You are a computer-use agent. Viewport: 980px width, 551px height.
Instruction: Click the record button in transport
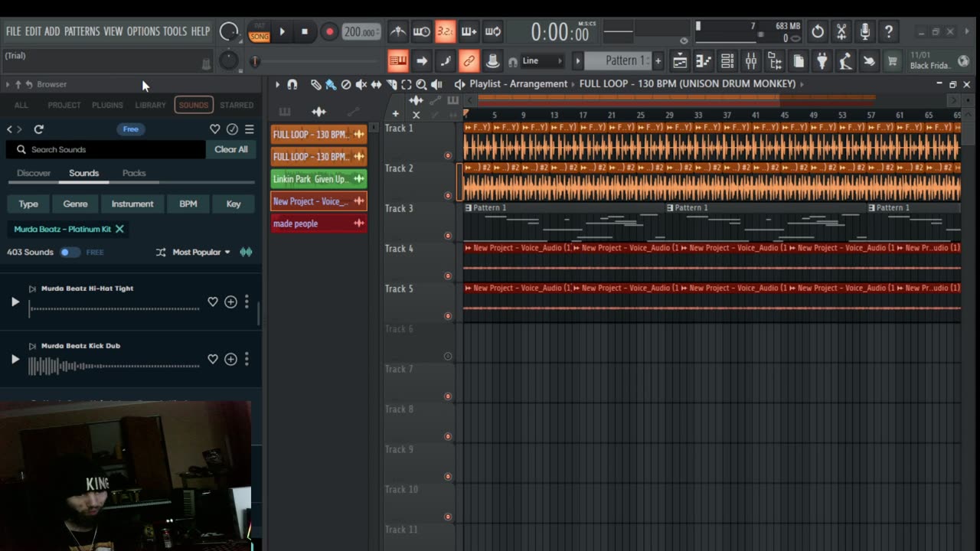pyautogui.click(x=329, y=31)
